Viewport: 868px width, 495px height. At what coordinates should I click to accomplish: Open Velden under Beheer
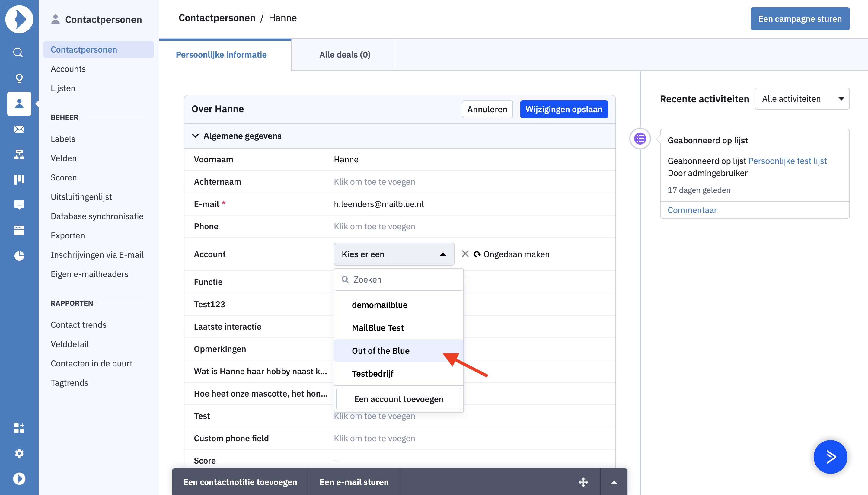pyautogui.click(x=64, y=158)
